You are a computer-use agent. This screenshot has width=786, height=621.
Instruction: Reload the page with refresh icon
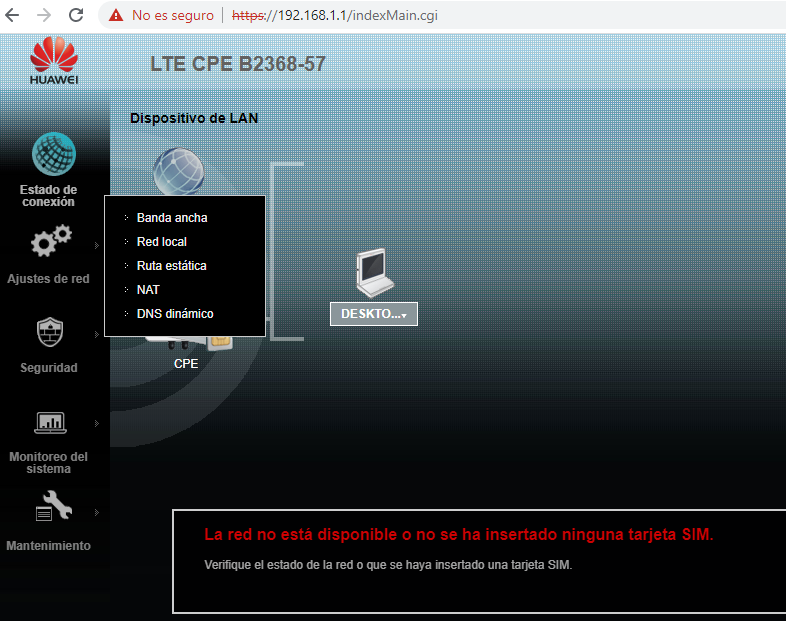(x=76, y=15)
